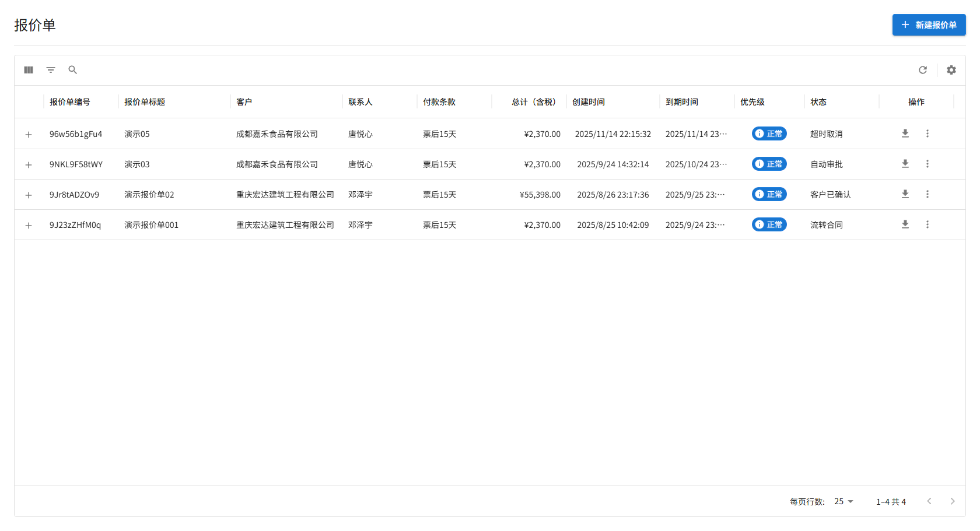Click the previous page arrow
The width and height of the screenshot is (980, 531).
point(929,501)
